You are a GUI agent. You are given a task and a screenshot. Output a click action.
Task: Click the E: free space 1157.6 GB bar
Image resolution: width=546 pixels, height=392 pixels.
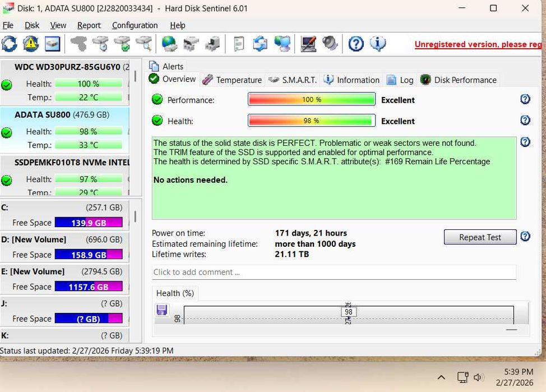[89, 287]
